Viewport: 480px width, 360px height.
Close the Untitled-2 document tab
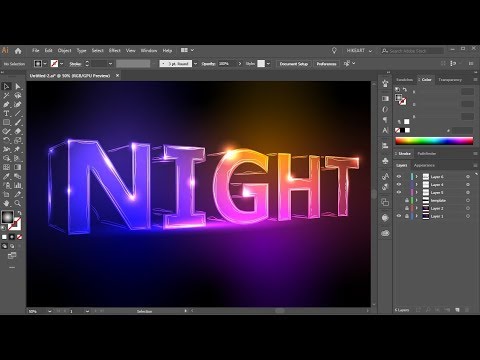click(x=117, y=76)
